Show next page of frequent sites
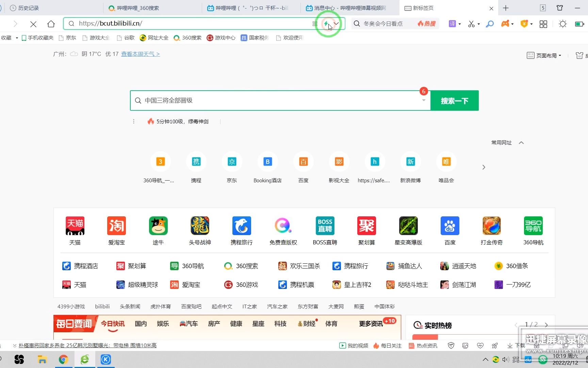 coord(484,167)
